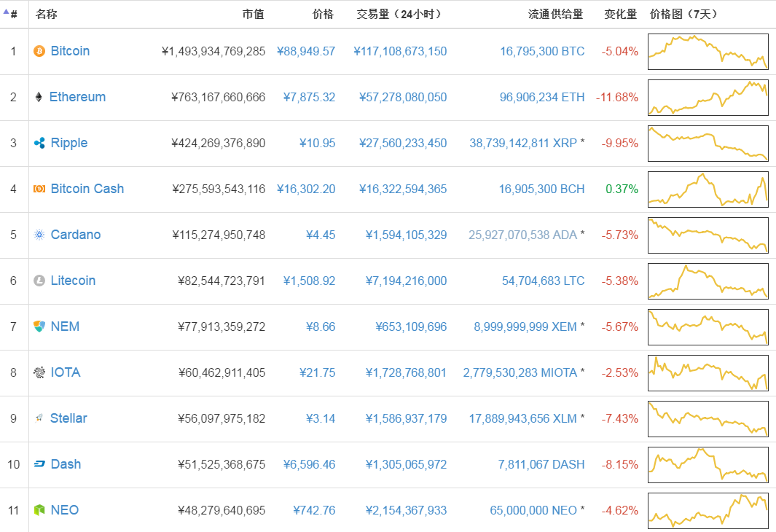Click the NEO green logo icon
776x532 pixels.
click(x=39, y=510)
